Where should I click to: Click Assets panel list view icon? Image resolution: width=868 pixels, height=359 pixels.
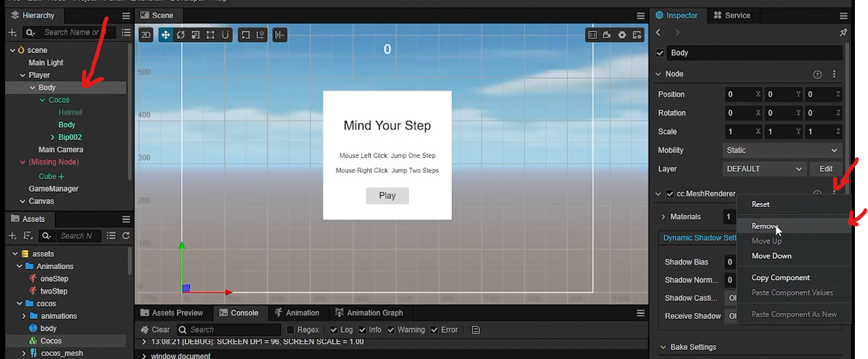tap(111, 236)
